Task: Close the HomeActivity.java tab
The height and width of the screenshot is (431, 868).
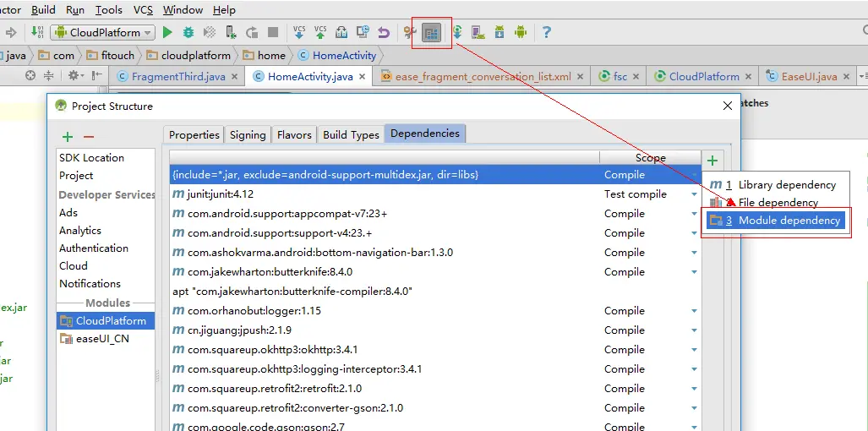Action: tap(362, 77)
